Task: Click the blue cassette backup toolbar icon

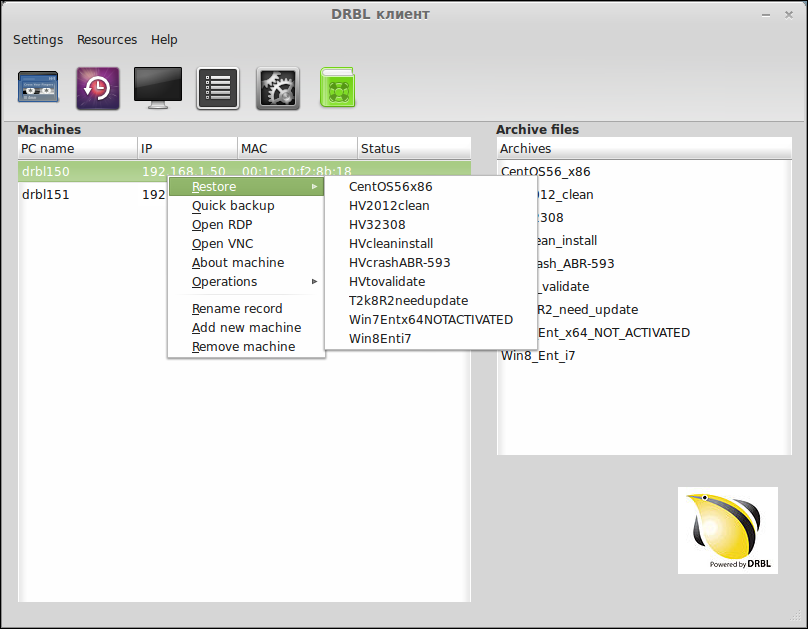Action: (38, 87)
